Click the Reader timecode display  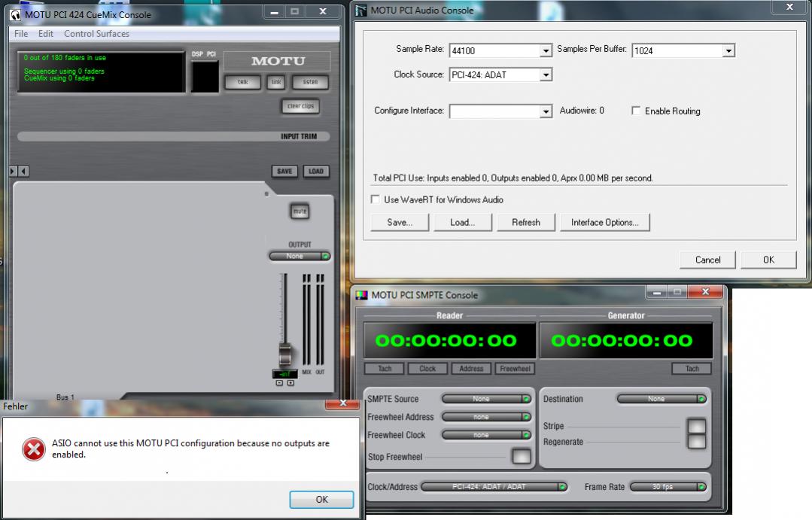click(449, 340)
